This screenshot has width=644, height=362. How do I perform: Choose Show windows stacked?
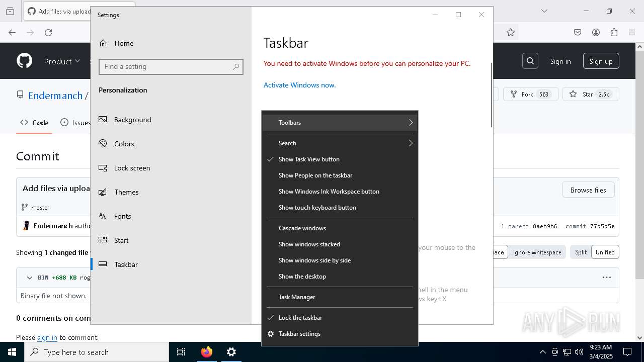(340, 244)
